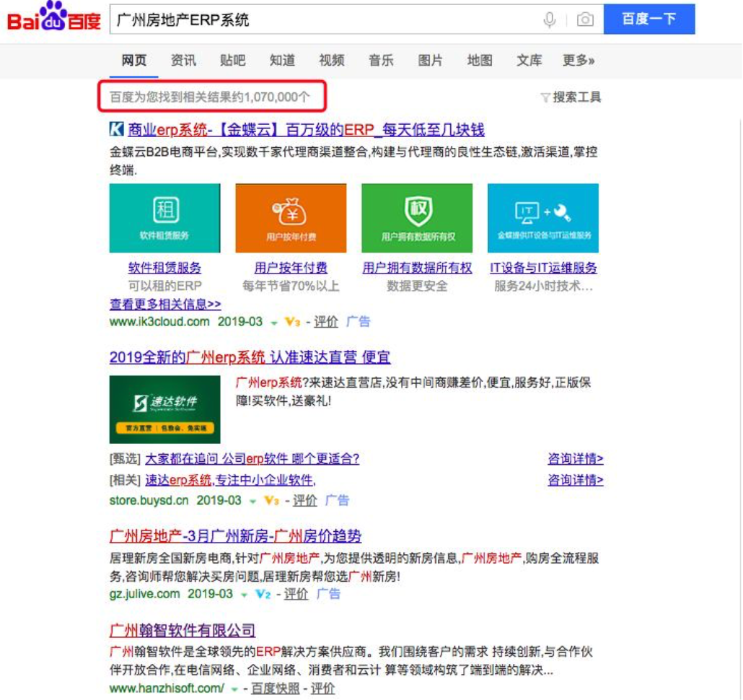Open 速达erp系统,专注中小企业软件 link
743x700 pixels.
click(230, 480)
